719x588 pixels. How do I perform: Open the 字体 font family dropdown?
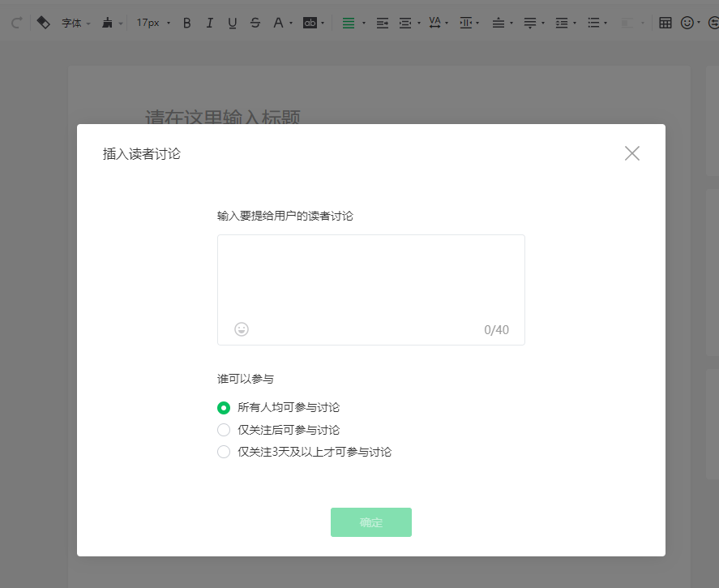pos(76,23)
